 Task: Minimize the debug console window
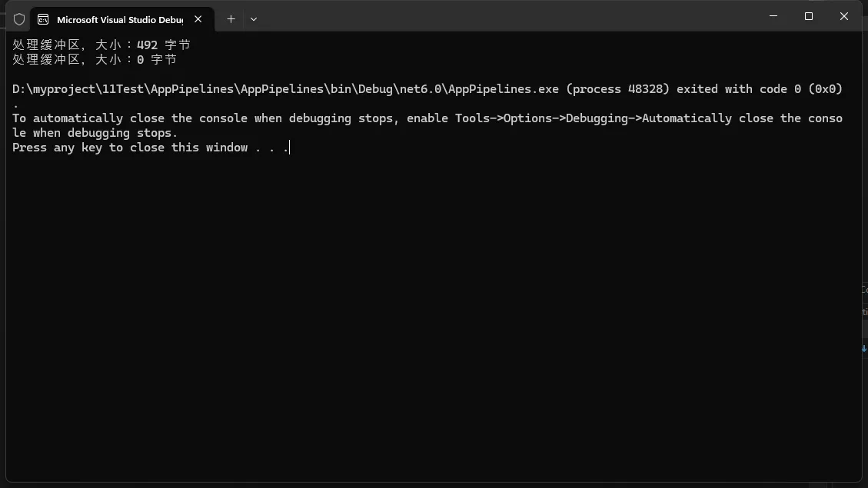pos(773,16)
